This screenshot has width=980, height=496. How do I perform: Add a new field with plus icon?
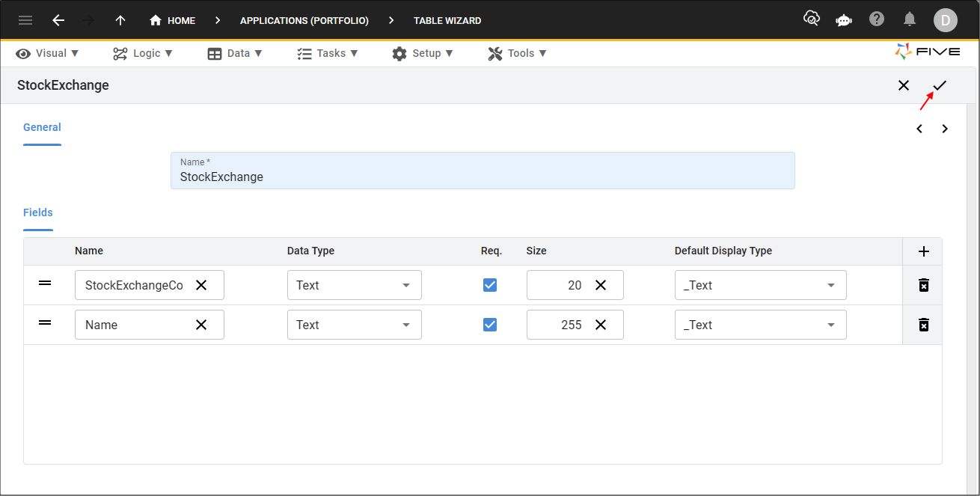(x=923, y=251)
